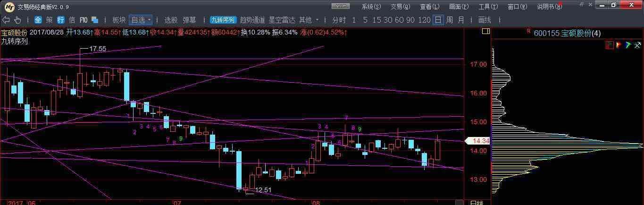Click the 全 toolbar icon

click(x=38, y=20)
